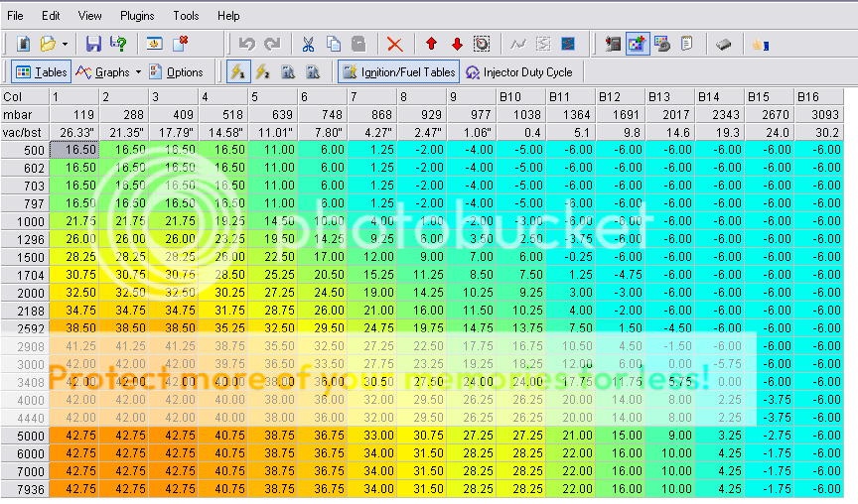Click the red down arrow decrease icon
The height and width of the screenshot is (504, 858).
point(457,44)
